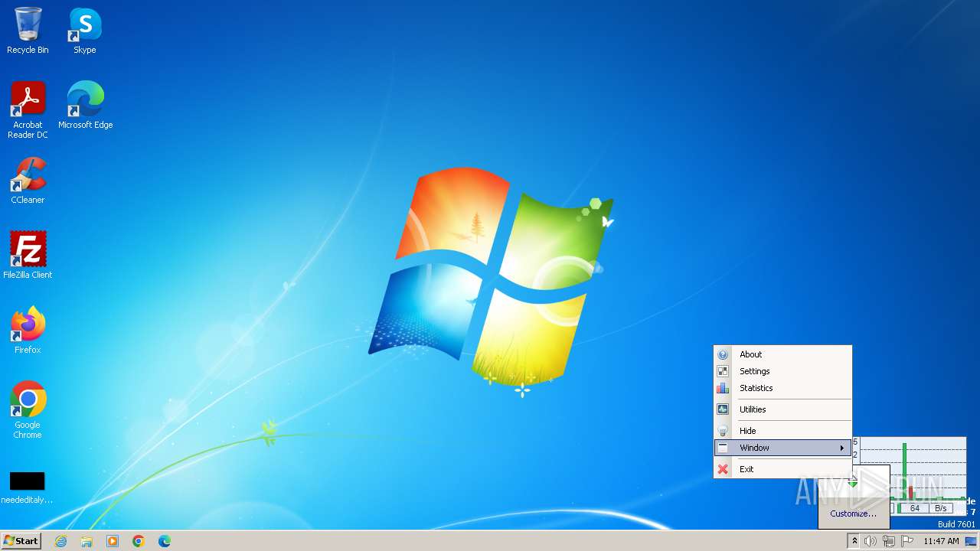Select the Skype desktop shortcut

[x=85, y=31]
